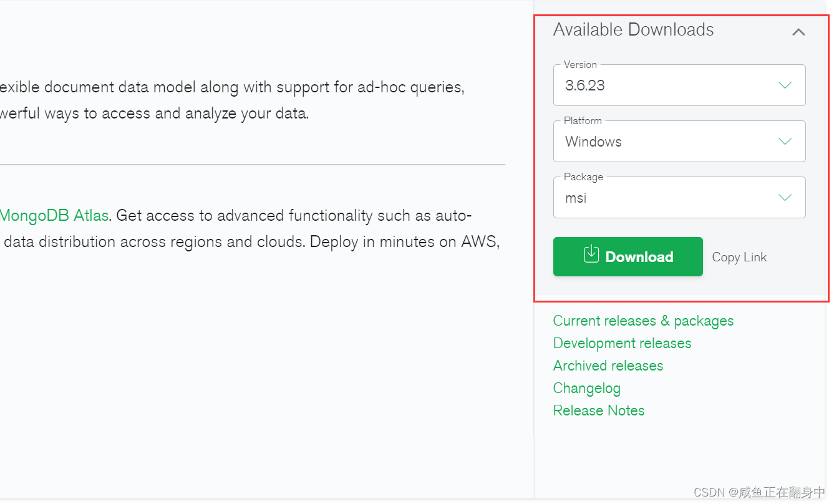View Archived releases
The height and width of the screenshot is (504, 834).
click(608, 366)
